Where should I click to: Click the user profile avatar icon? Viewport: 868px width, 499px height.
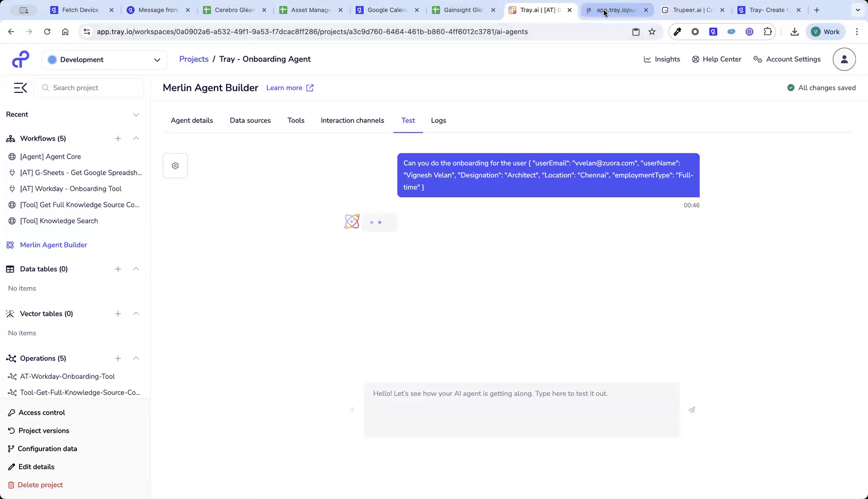(844, 59)
